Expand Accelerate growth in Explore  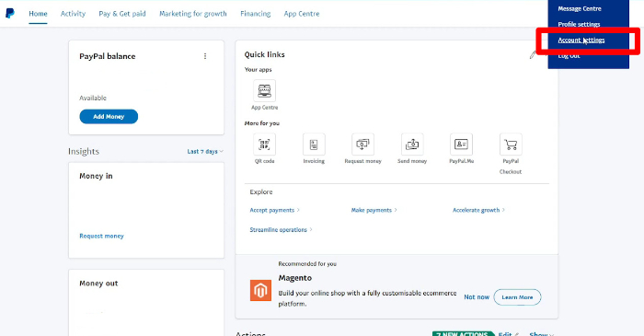point(478,210)
